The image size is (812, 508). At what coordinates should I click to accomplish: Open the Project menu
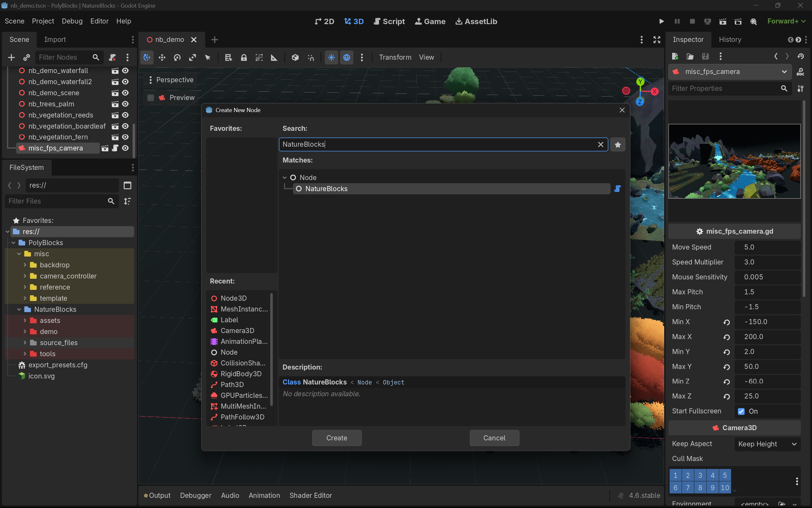pos(43,21)
